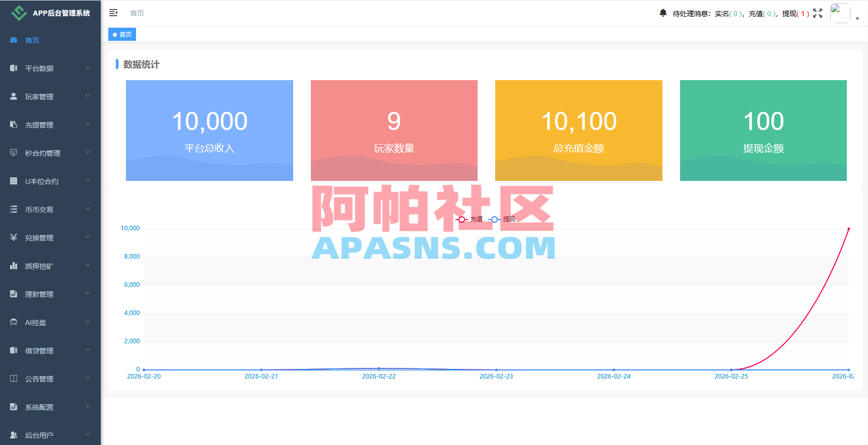The height and width of the screenshot is (445, 868).
Task: Click the yellow 总充值金额 statistics card
Action: [x=579, y=131]
